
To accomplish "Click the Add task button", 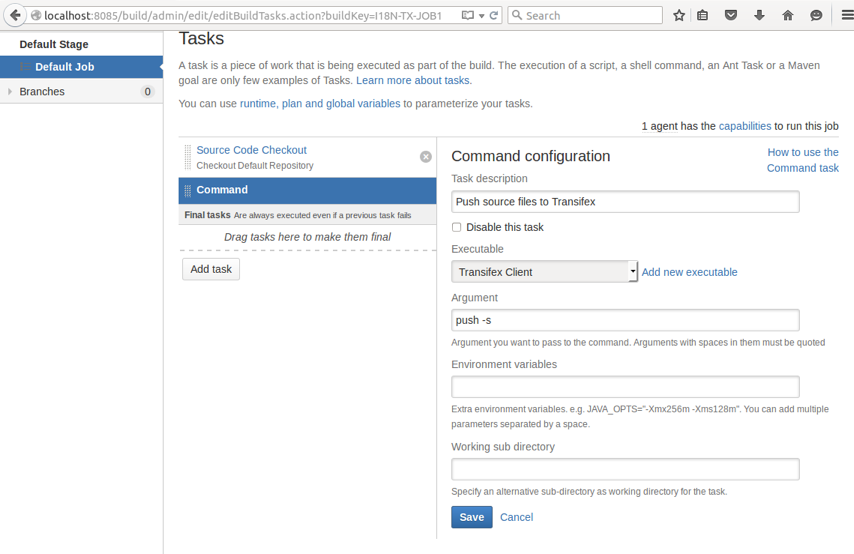I will (211, 269).
